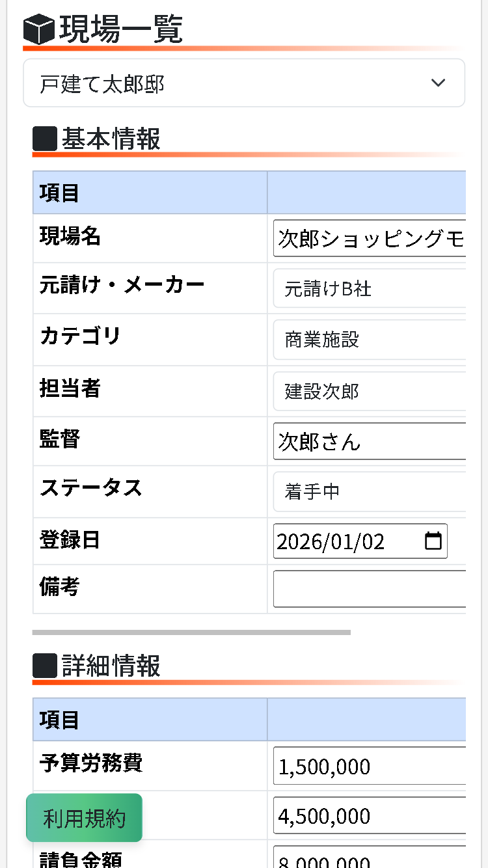Open the 担当者 dropdown showing 建設次郎
This screenshot has width=488, height=868.
371,390
